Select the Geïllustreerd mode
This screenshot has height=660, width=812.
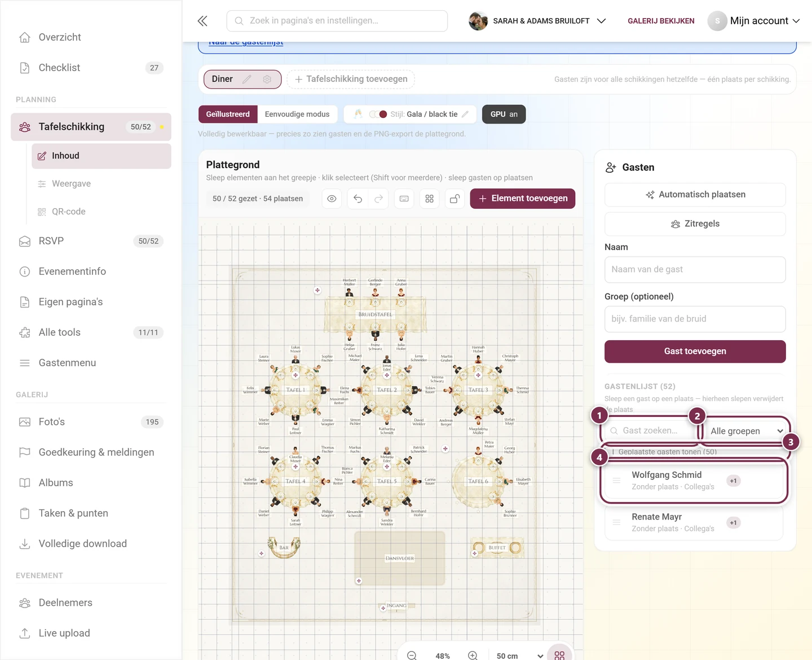pyautogui.click(x=228, y=114)
